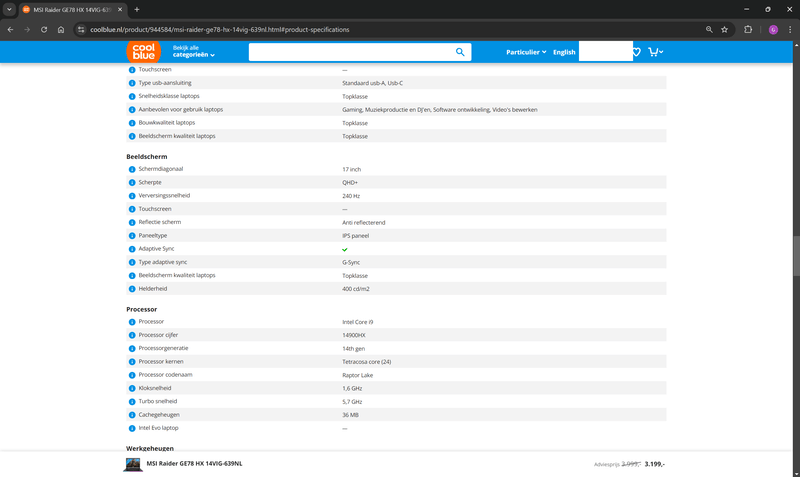Click info icon next to Type adaptive sync
The width and height of the screenshot is (800, 477).
(132, 262)
